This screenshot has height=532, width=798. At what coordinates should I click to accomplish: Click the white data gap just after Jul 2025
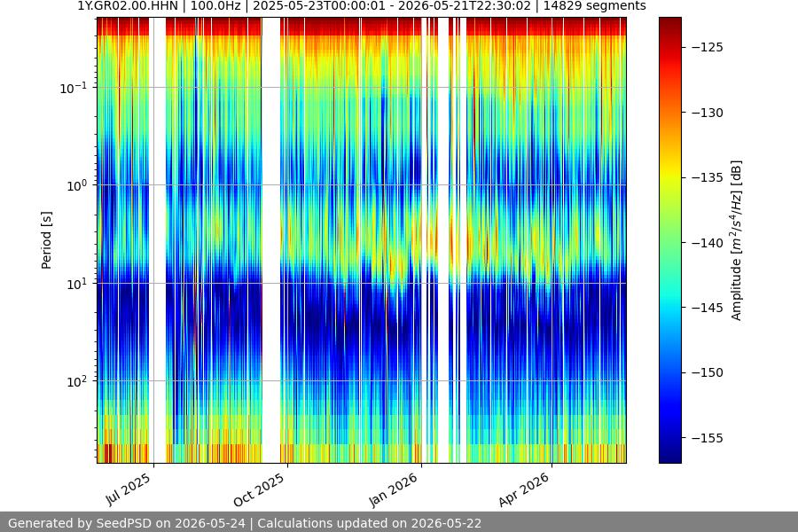point(160,240)
